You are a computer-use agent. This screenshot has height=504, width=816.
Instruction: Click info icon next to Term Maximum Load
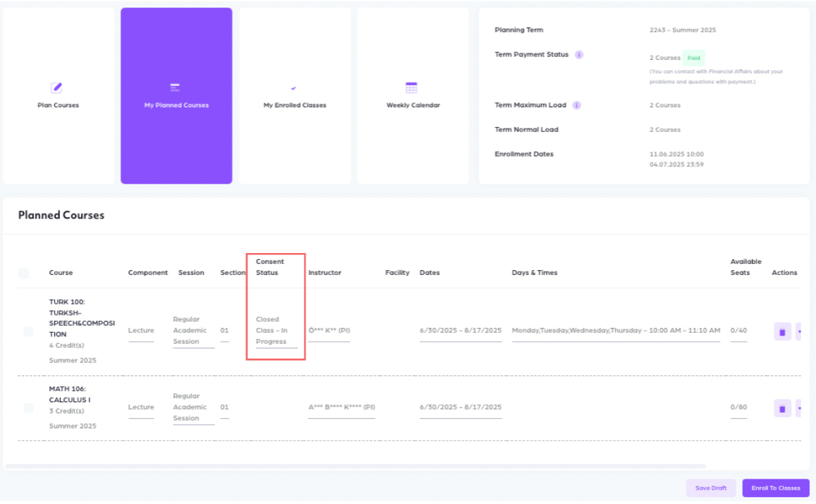pos(577,105)
